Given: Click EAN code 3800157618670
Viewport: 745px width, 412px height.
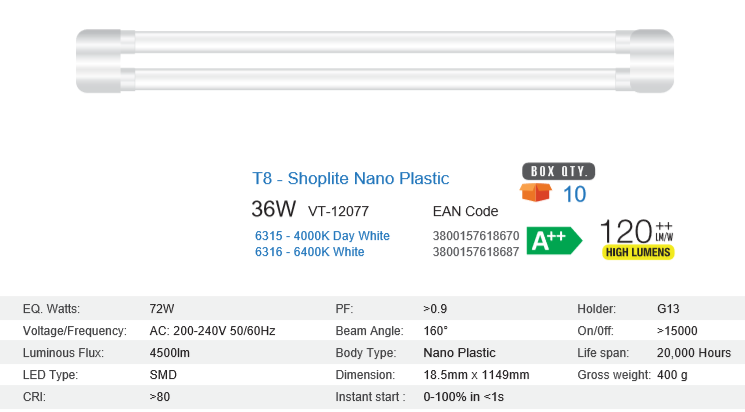Looking at the screenshot, I should coord(475,236).
